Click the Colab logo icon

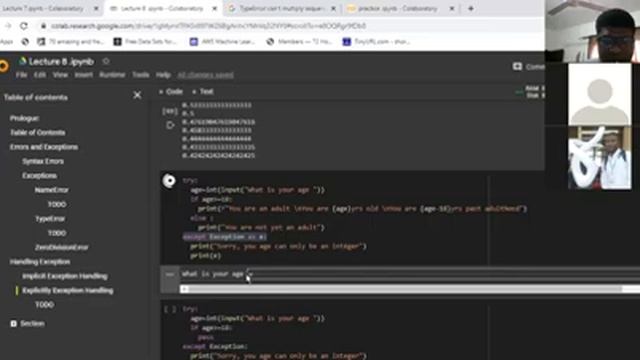coord(4,66)
